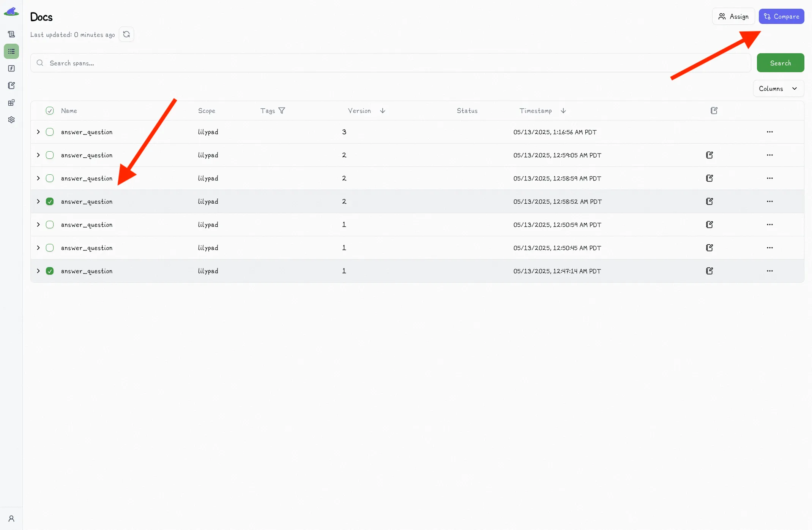
Task: Open the annotation icon on the 12:58:52 AM row
Action: [x=710, y=201]
